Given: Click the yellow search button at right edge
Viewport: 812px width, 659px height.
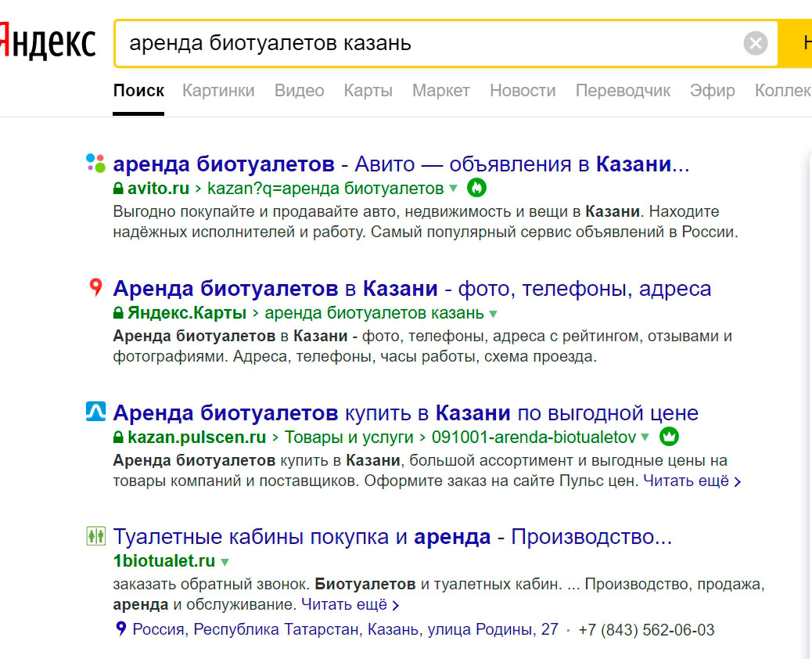Looking at the screenshot, I should 796,44.
